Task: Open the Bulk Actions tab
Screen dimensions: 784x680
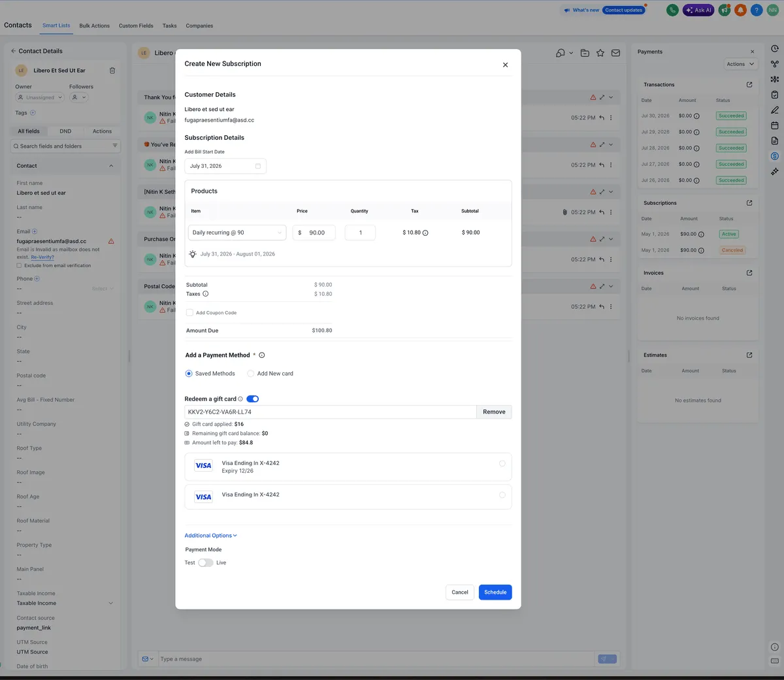Action: coord(95,25)
